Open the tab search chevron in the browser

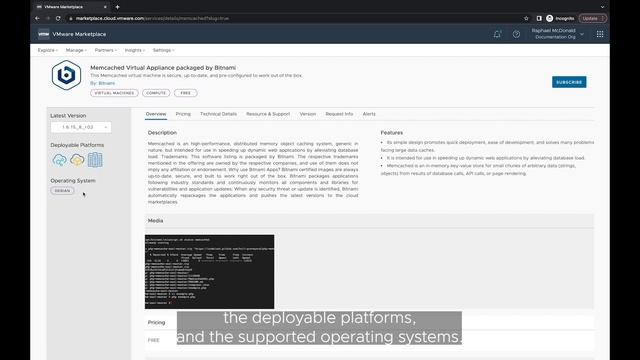point(602,7)
